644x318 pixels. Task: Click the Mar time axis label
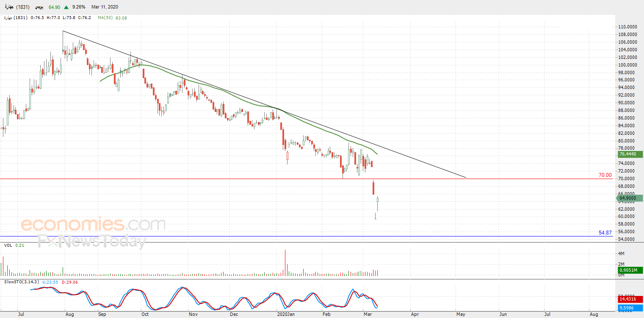(x=368, y=315)
